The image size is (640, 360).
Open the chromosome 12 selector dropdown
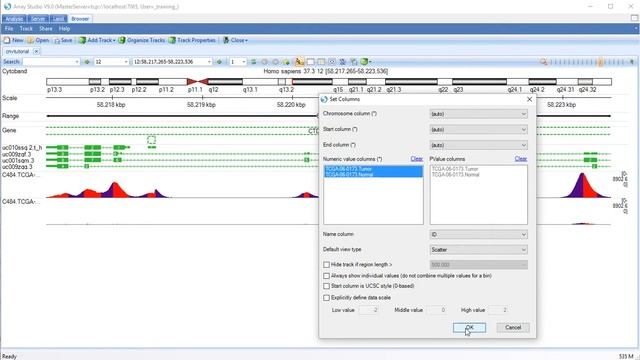coord(126,62)
